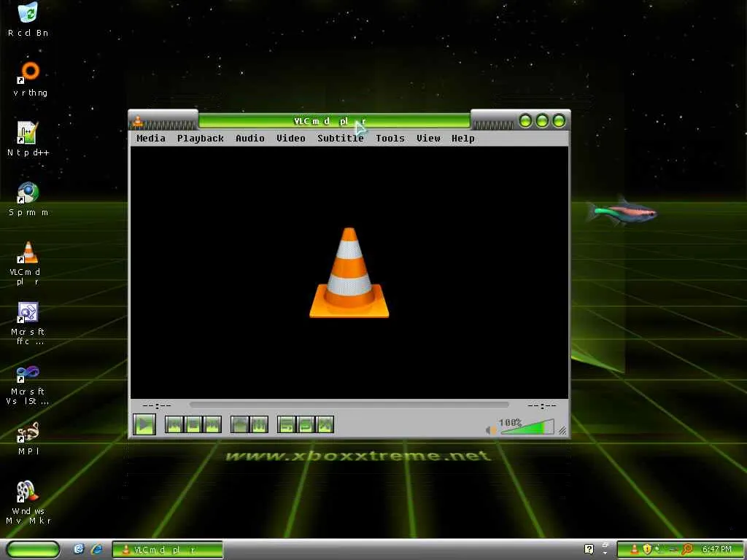The width and height of the screenshot is (747, 560).
Task: Open the Audio menu
Action: click(x=250, y=138)
